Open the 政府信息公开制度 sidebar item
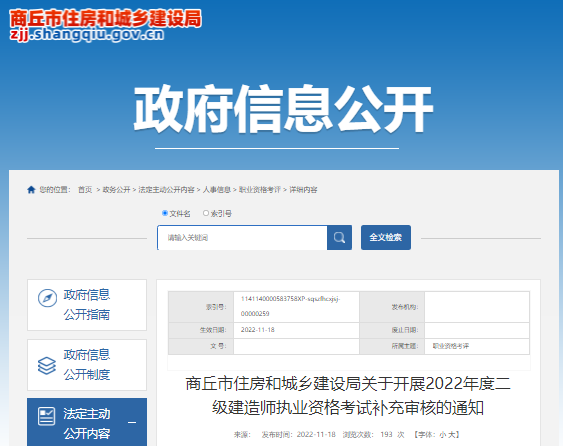Viewport: 563px width, 446px height. pos(87,365)
